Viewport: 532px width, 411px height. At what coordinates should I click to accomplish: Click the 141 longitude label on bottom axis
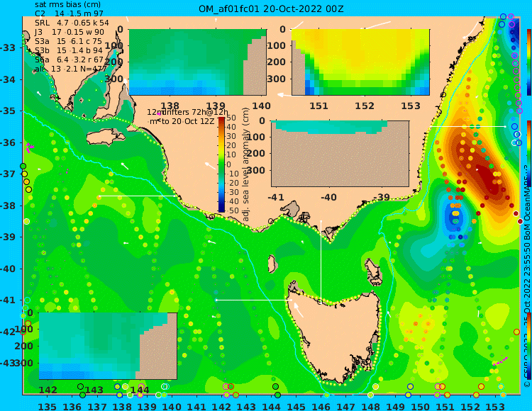click(x=196, y=406)
